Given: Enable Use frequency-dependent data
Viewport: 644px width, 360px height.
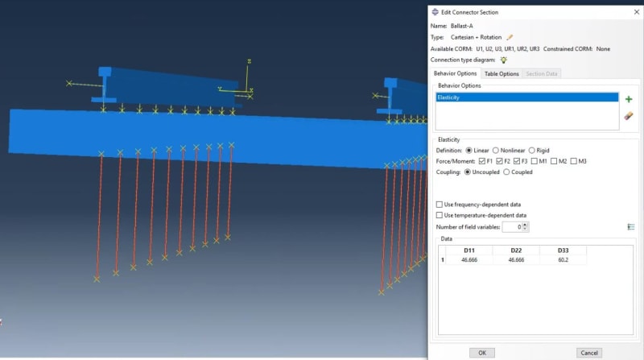Looking at the screenshot, I should click(440, 205).
